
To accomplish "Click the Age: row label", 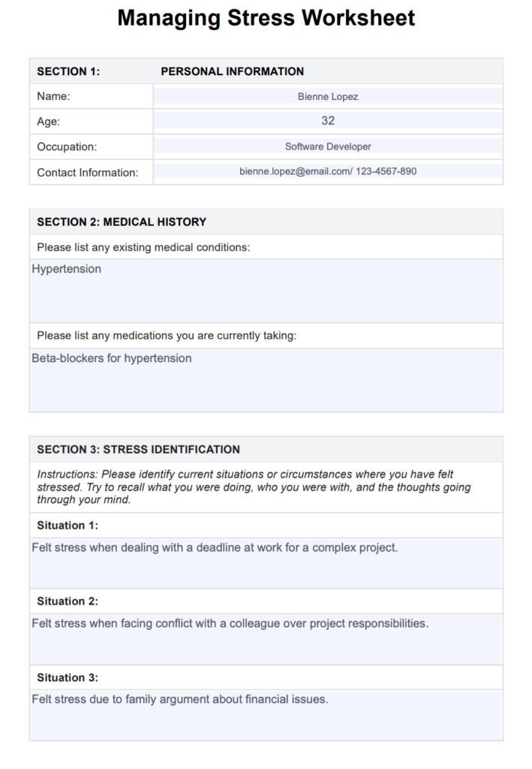I will click(49, 122).
